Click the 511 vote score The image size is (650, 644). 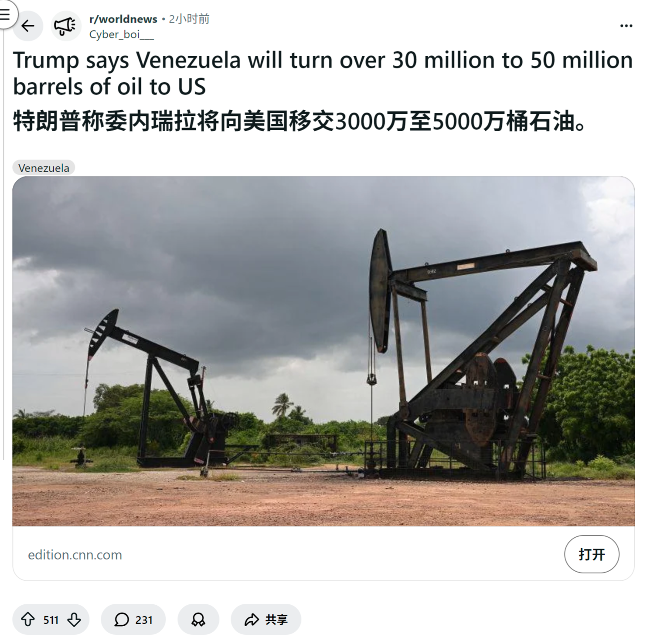(x=51, y=620)
